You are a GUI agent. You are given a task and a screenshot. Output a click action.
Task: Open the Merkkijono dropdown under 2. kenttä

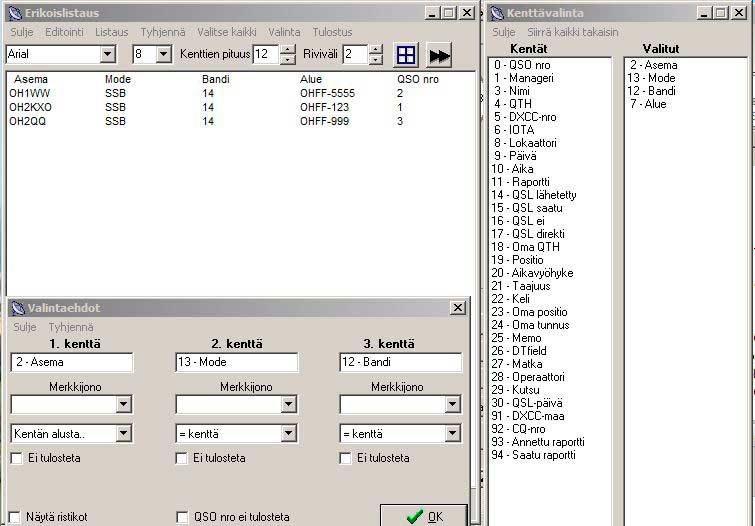pos(288,405)
